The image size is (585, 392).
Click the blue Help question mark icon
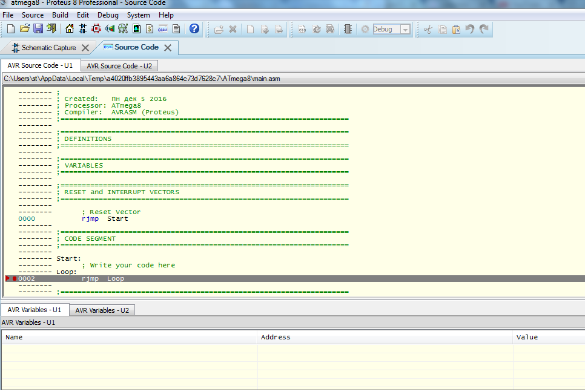194,28
